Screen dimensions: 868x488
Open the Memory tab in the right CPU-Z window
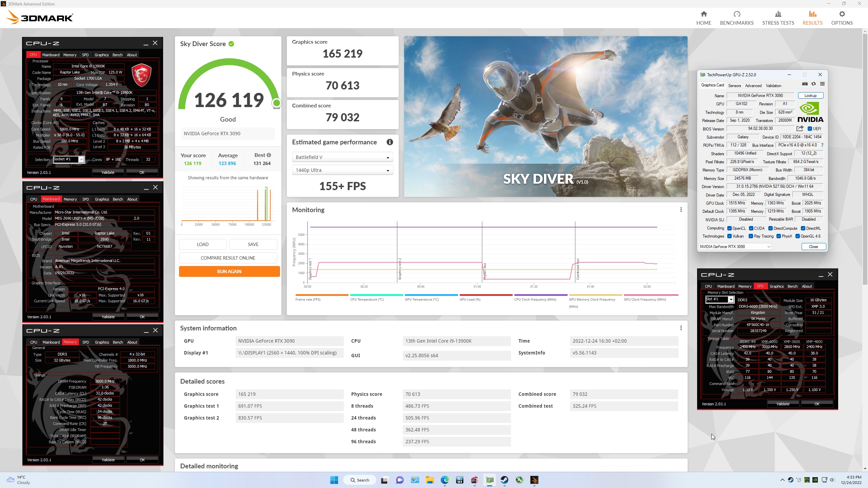tap(745, 286)
